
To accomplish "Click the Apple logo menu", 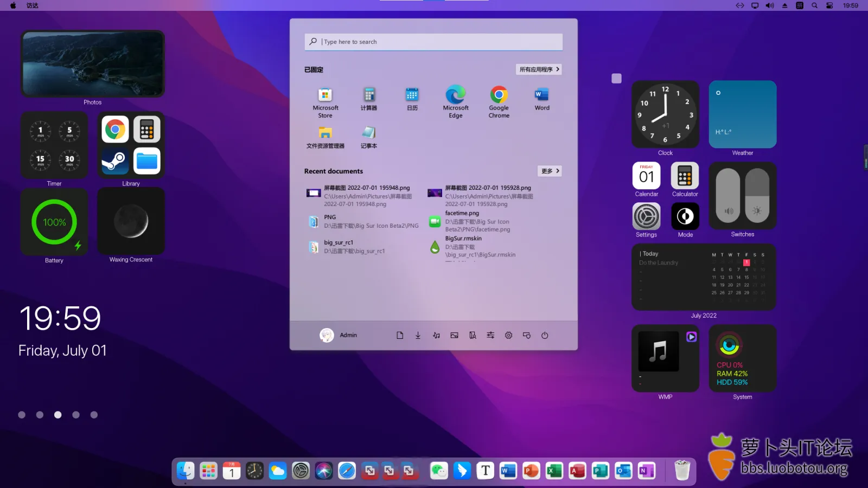I will tap(13, 5).
